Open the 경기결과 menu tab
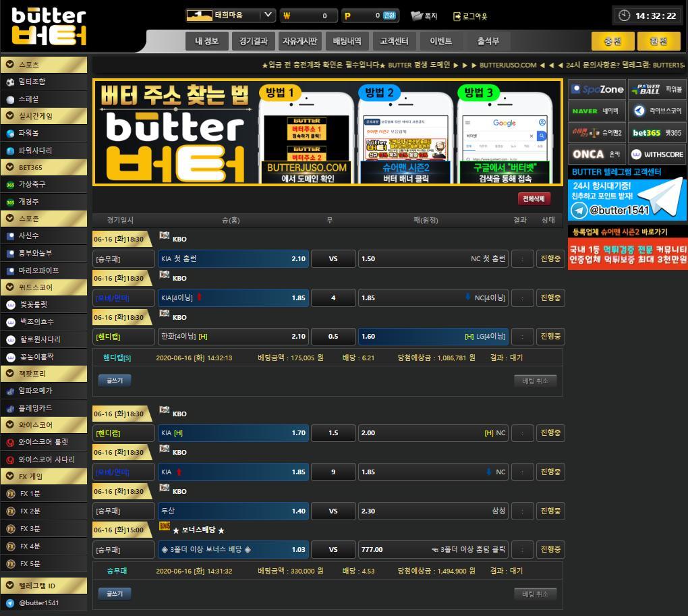The height and width of the screenshot is (616, 688). click(x=253, y=41)
